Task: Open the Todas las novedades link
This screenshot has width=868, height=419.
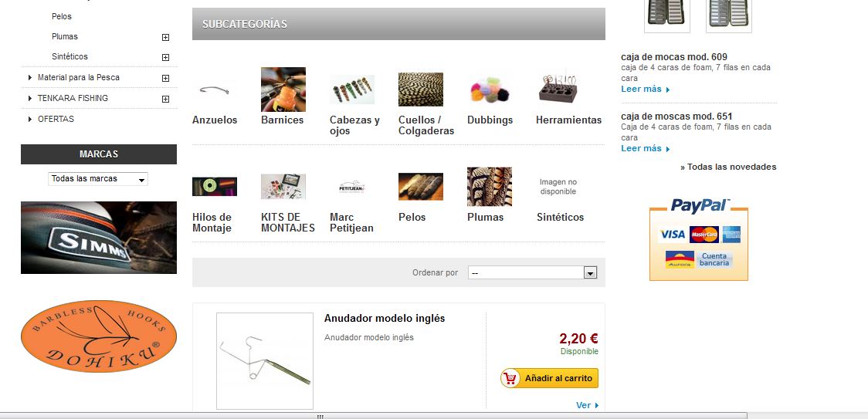Action: [x=728, y=167]
